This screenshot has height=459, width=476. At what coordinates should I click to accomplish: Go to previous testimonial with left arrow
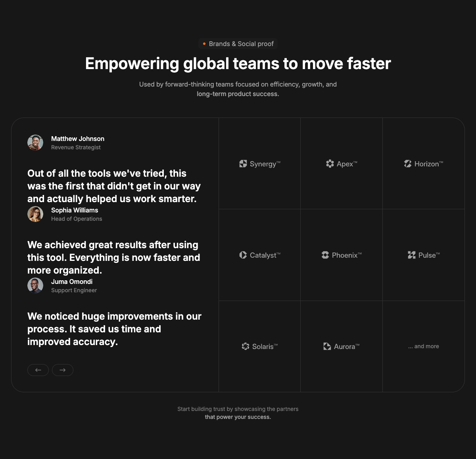pyautogui.click(x=38, y=370)
